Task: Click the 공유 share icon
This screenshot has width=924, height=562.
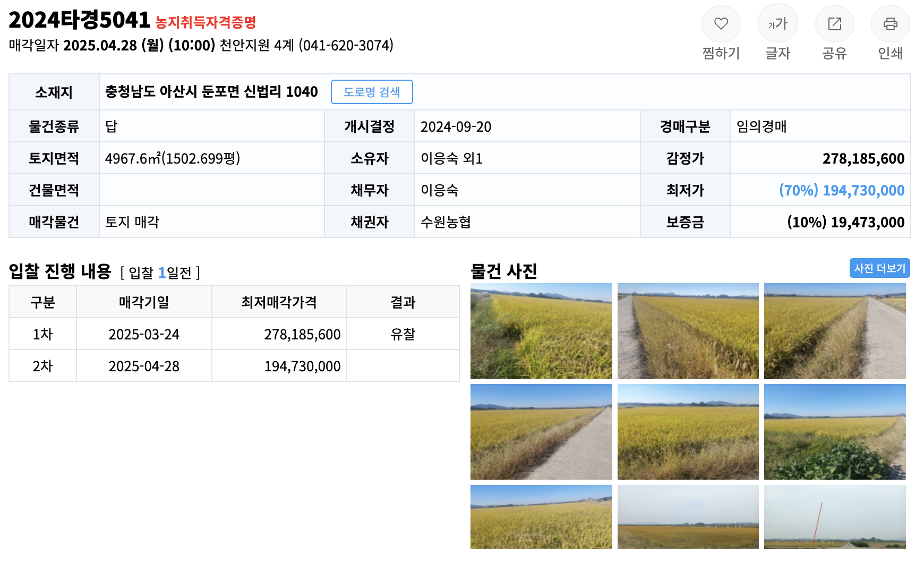Action: coord(834,24)
